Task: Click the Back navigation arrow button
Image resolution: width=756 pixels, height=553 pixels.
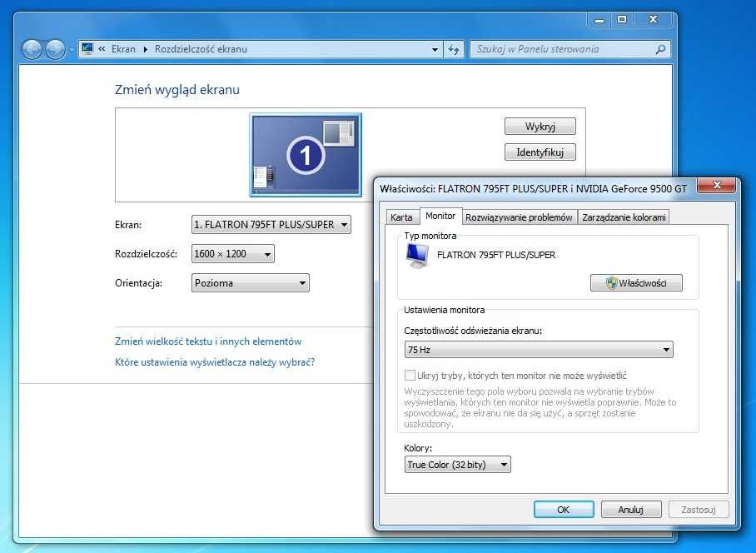Action: 32,49
